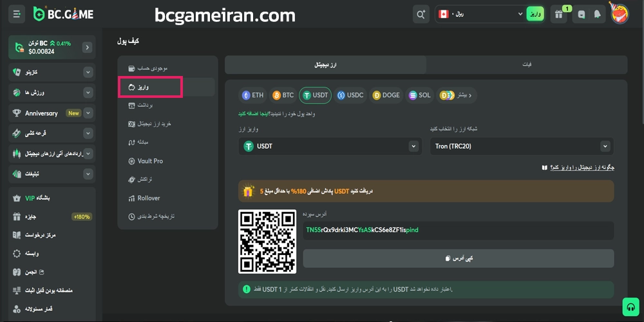The width and height of the screenshot is (644, 322).
Task: Open انجمن forum sidebar item
Action: pyautogui.click(x=52, y=272)
